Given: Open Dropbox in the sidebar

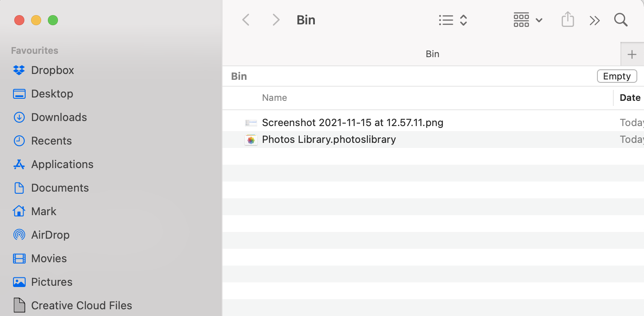Looking at the screenshot, I should click(x=52, y=70).
